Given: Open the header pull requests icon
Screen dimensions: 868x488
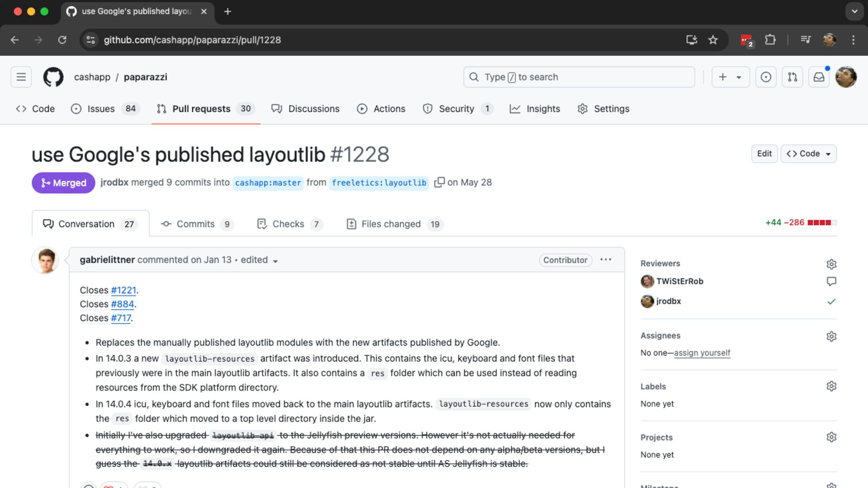Looking at the screenshot, I should (x=793, y=77).
